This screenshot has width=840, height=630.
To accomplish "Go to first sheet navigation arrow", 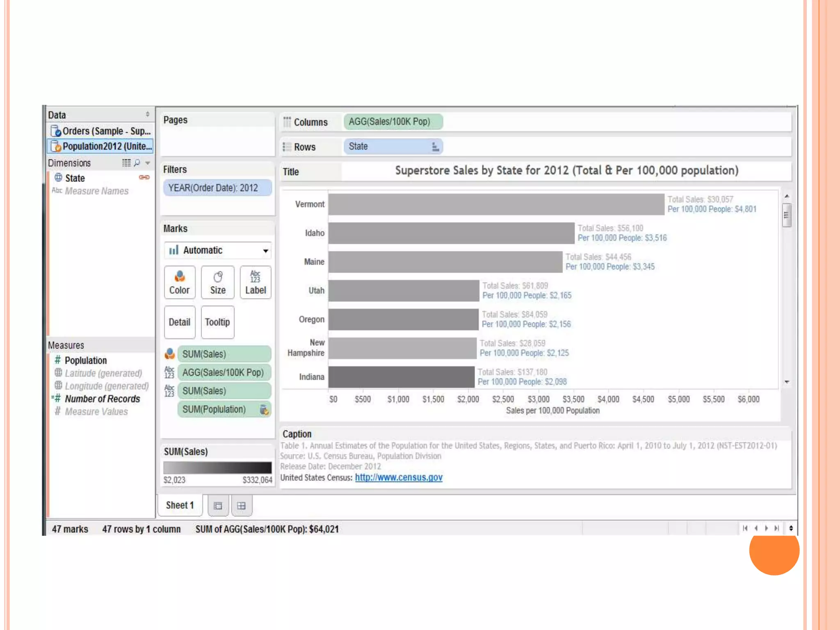I will (745, 528).
